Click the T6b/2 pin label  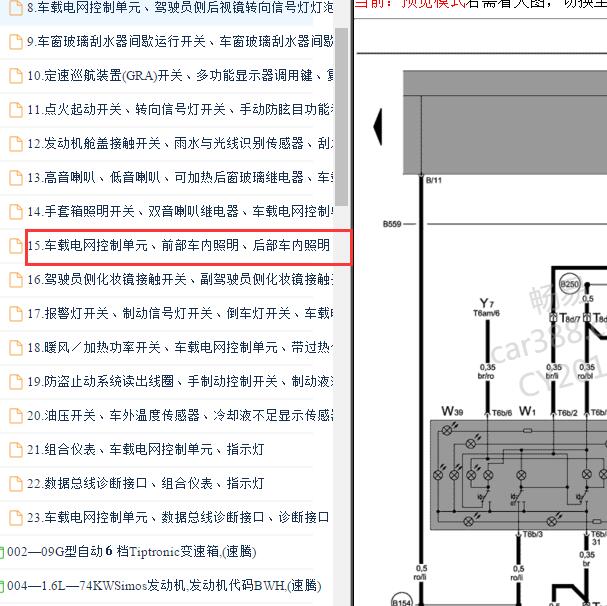pyautogui.click(x=568, y=414)
